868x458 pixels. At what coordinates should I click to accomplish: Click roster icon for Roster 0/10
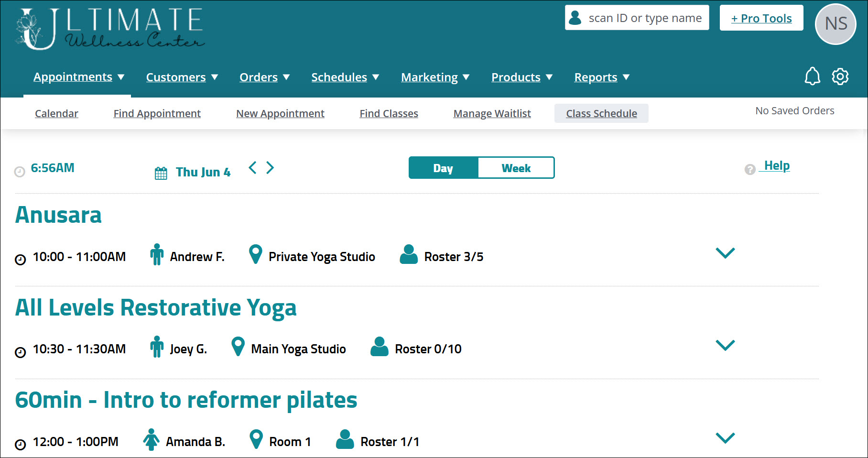pos(380,347)
